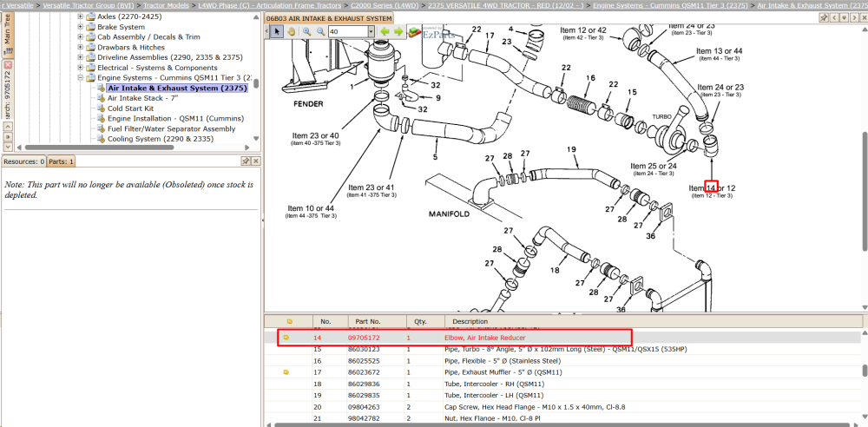The width and height of the screenshot is (868, 427).
Task: Select Tube, Intercooler - LH (QSM11) row
Action: point(563,396)
